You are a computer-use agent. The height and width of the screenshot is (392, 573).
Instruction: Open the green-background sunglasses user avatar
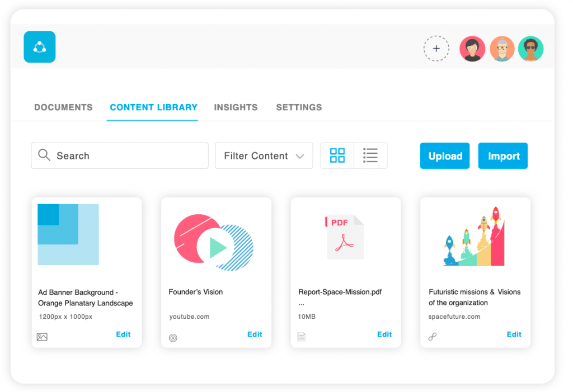[530, 49]
